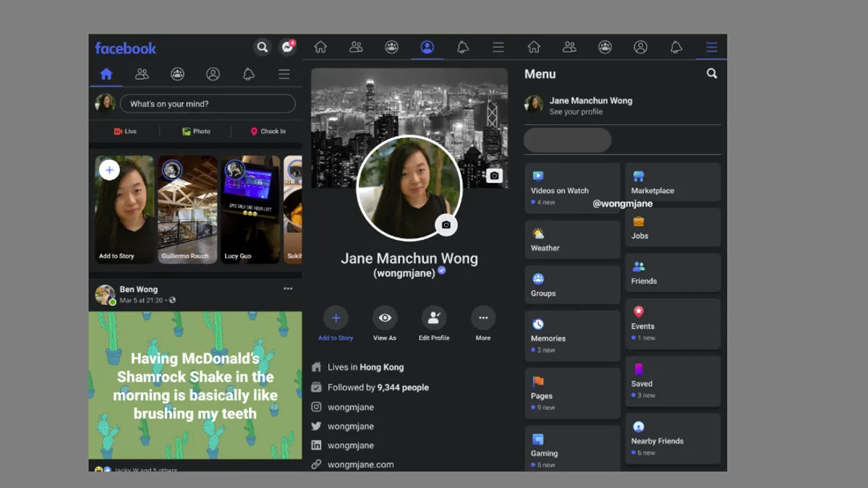
Task: Search within the Menu panel
Action: (712, 74)
